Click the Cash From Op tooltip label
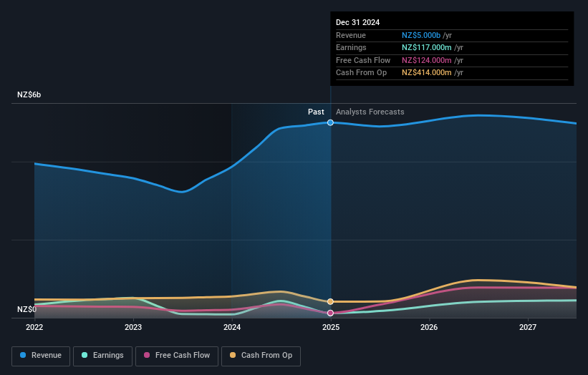 (361, 73)
